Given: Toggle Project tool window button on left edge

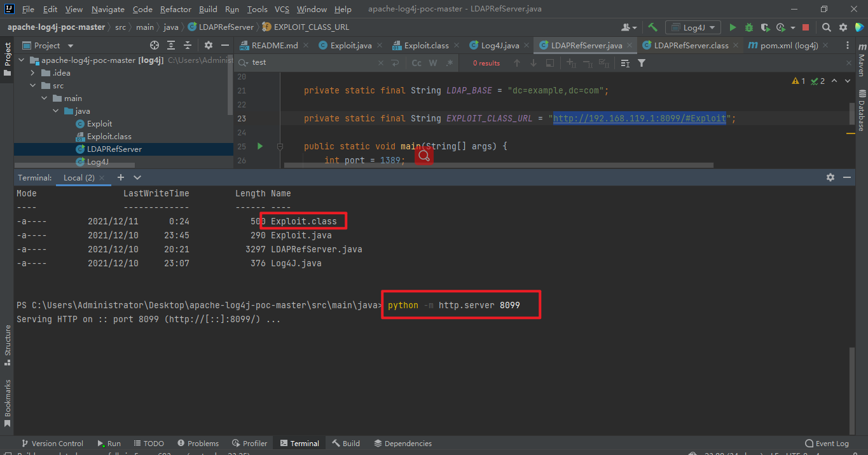Looking at the screenshot, I should [8, 59].
